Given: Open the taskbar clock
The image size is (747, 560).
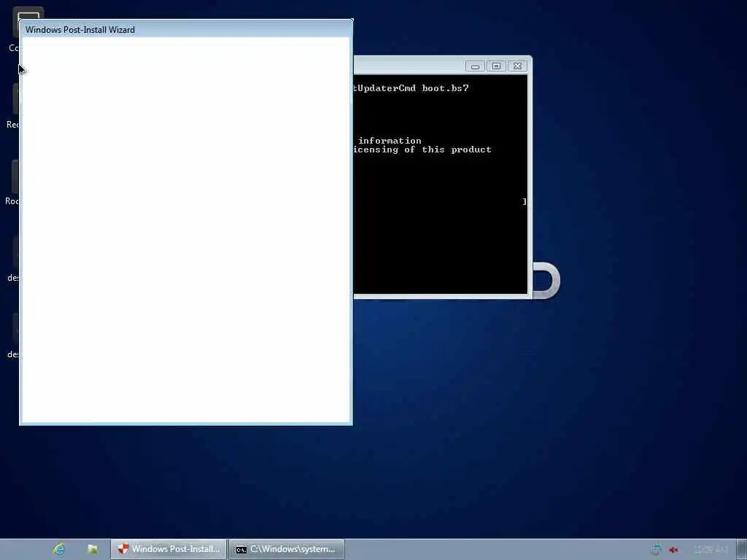Looking at the screenshot, I should [711, 550].
